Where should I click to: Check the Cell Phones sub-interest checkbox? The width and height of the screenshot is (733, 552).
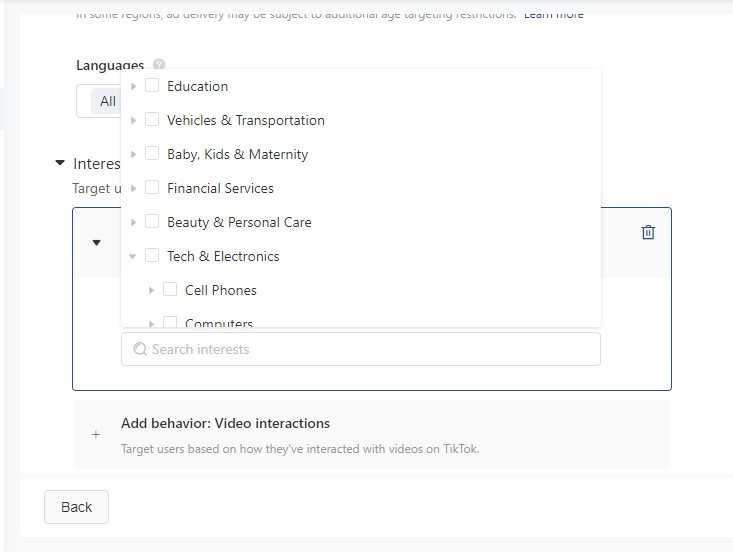coord(170,290)
